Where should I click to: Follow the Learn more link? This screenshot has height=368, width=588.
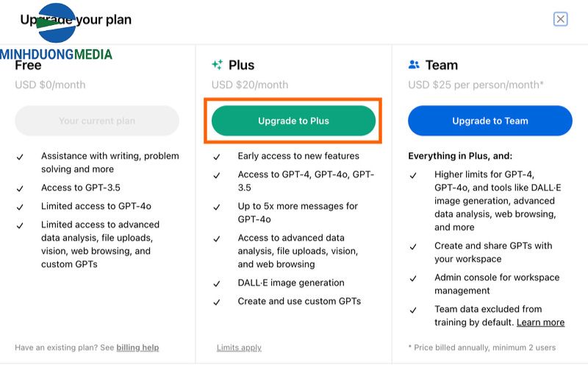tap(540, 322)
